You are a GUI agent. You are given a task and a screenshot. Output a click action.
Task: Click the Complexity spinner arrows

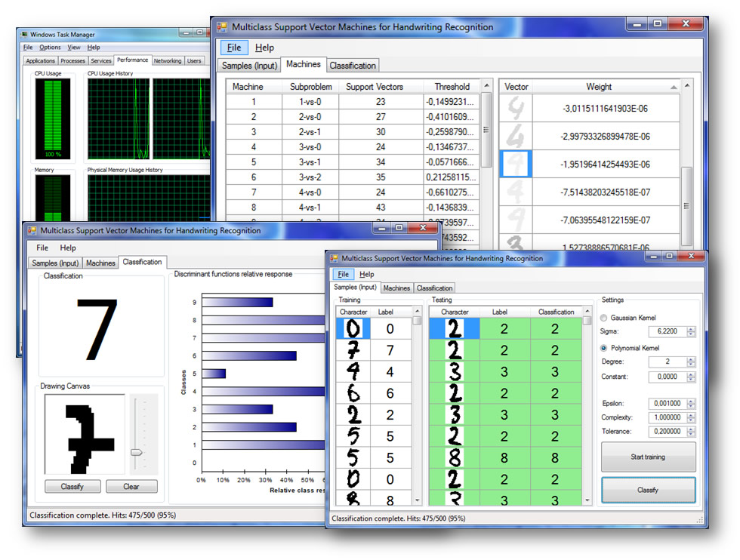point(691,417)
